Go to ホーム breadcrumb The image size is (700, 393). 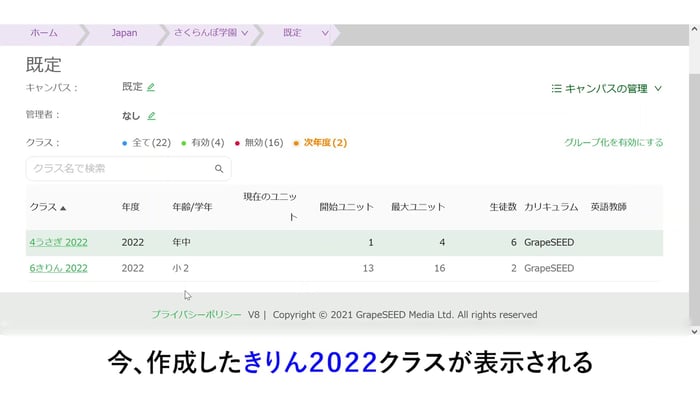[44, 33]
